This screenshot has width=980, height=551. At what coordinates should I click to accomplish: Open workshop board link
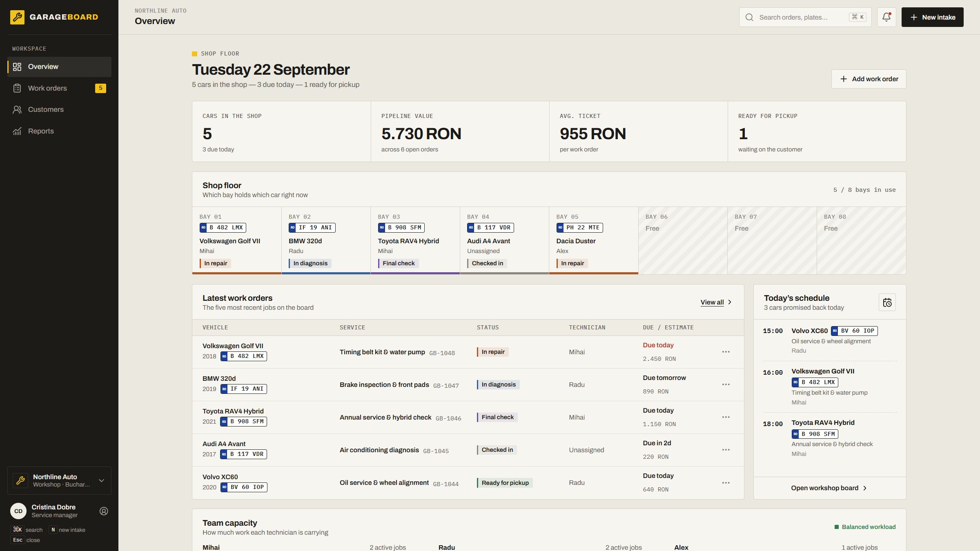(829, 488)
